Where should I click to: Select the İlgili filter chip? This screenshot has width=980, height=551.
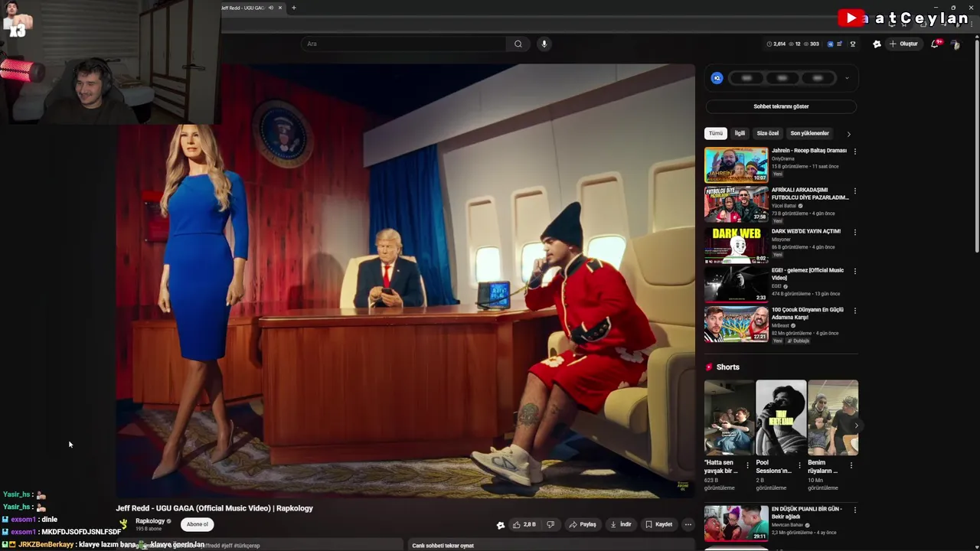740,133
